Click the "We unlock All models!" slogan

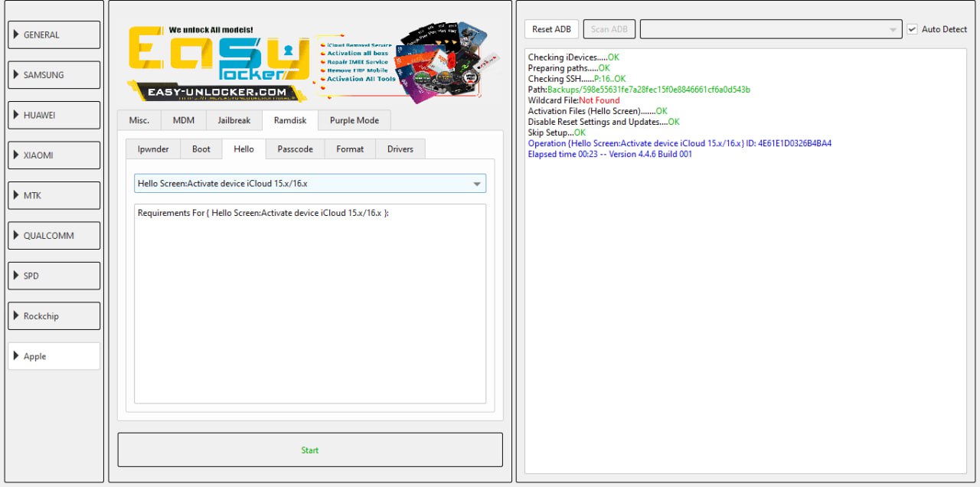pos(211,30)
